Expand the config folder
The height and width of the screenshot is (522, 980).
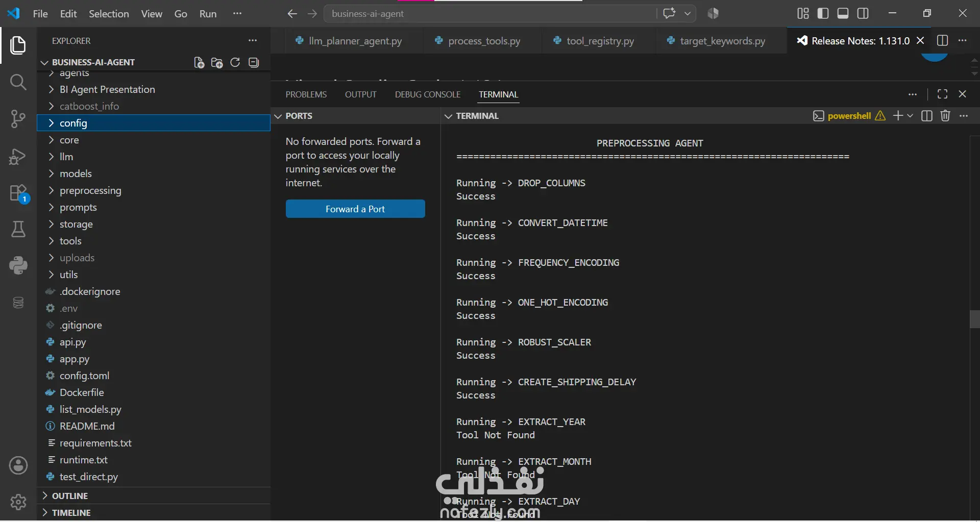coord(154,123)
